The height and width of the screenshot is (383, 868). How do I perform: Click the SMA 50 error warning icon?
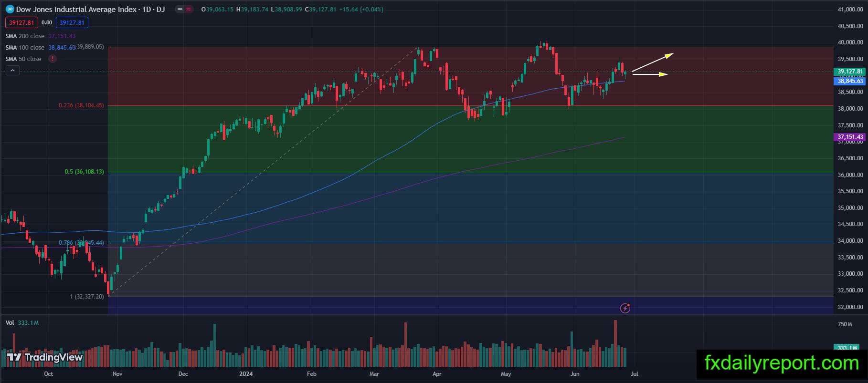tap(52, 59)
